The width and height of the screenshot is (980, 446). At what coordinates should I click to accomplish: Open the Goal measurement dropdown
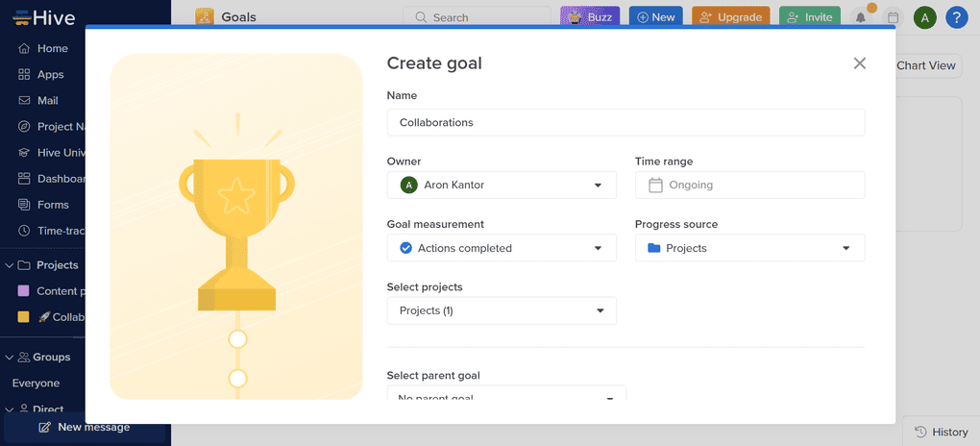point(502,248)
